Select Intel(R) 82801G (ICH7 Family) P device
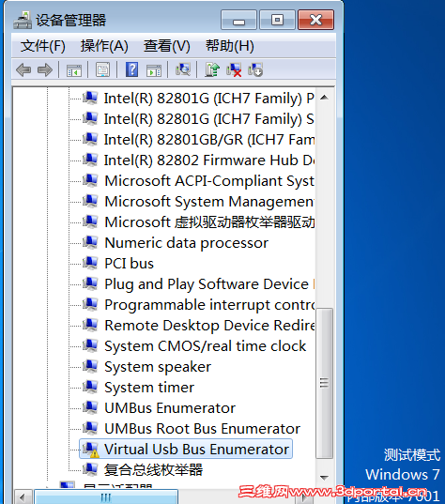 209,98
